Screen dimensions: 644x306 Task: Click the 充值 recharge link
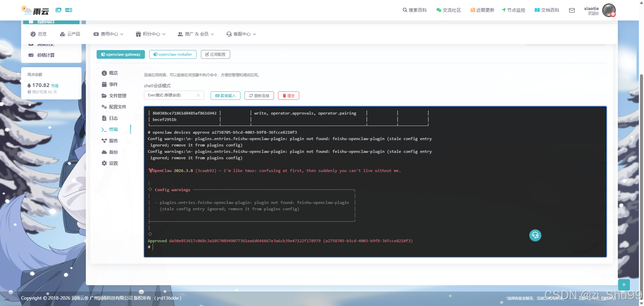[x=55, y=86]
